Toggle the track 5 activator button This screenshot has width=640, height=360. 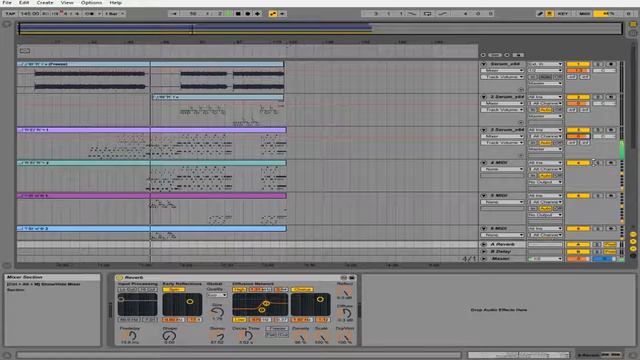click(x=578, y=196)
